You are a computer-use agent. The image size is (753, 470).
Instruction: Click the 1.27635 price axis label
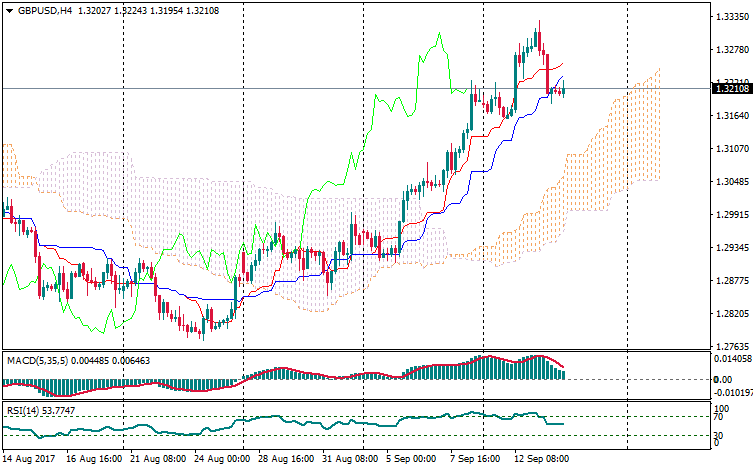pos(733,347)
